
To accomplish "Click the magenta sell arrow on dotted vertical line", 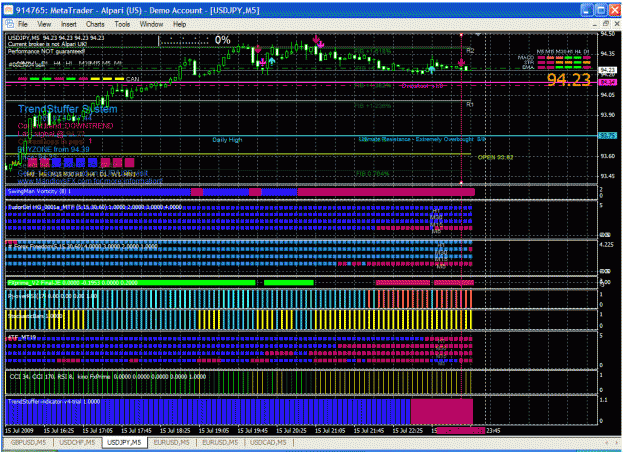I will [x=461, y=63].
